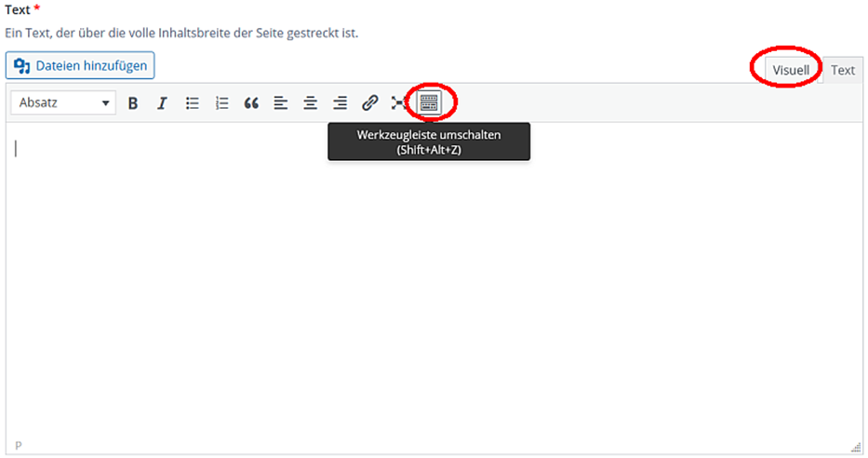Click the Text field label
This screenshot has height=458, width=868.
20,12
